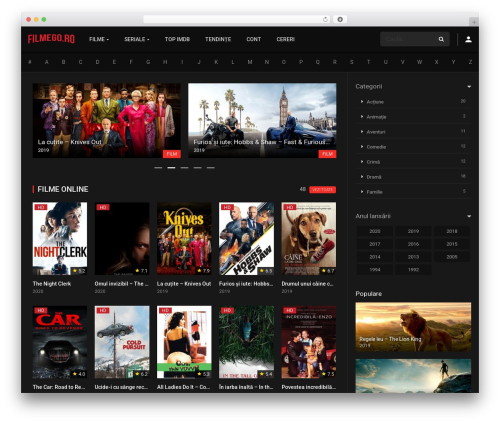Filter titles by letter Z

coord(470,62)
